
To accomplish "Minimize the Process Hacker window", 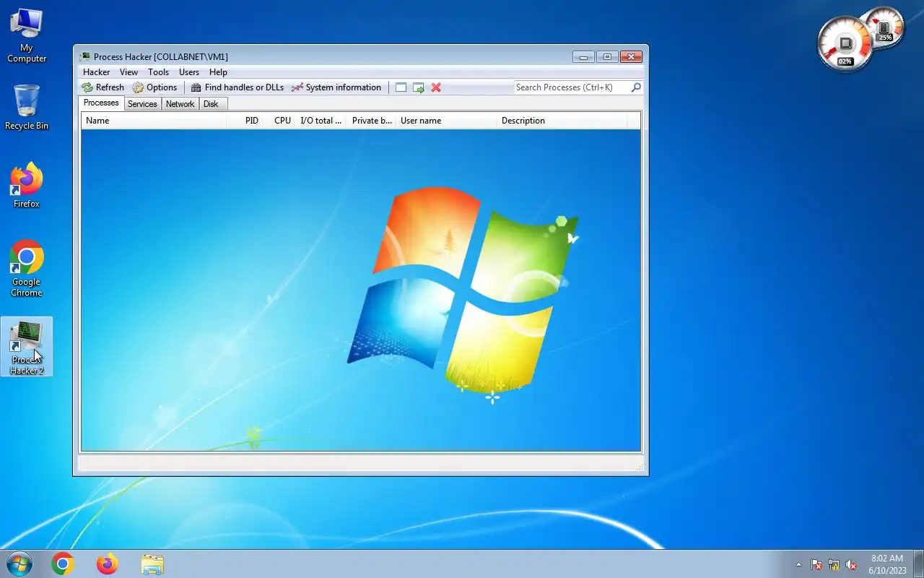I will point(583,57).
